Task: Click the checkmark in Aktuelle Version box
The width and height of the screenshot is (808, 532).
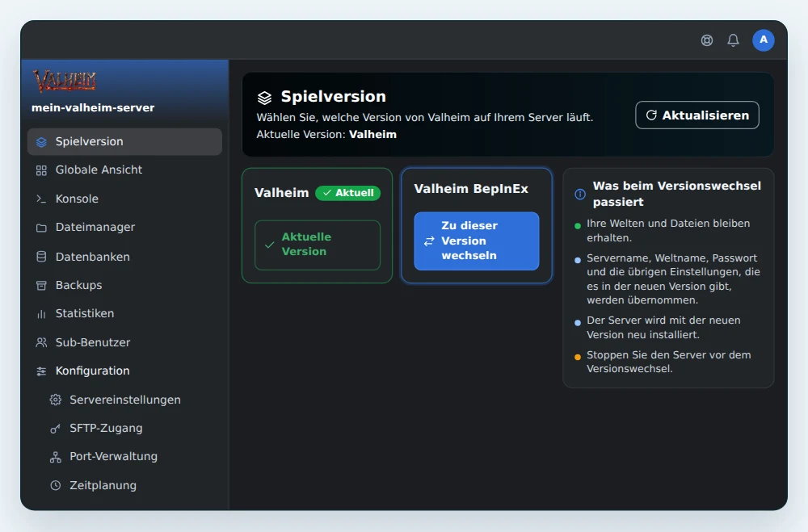Action: coord(269,245)
